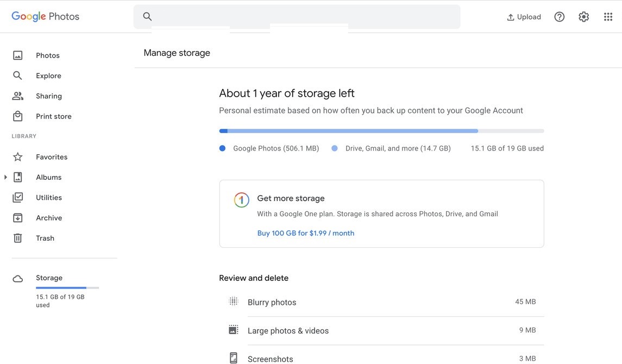Image resolution: width=622 pixels, height=364 pixels.
Task: Expand the Albums tree arrow
Action: 5,177
